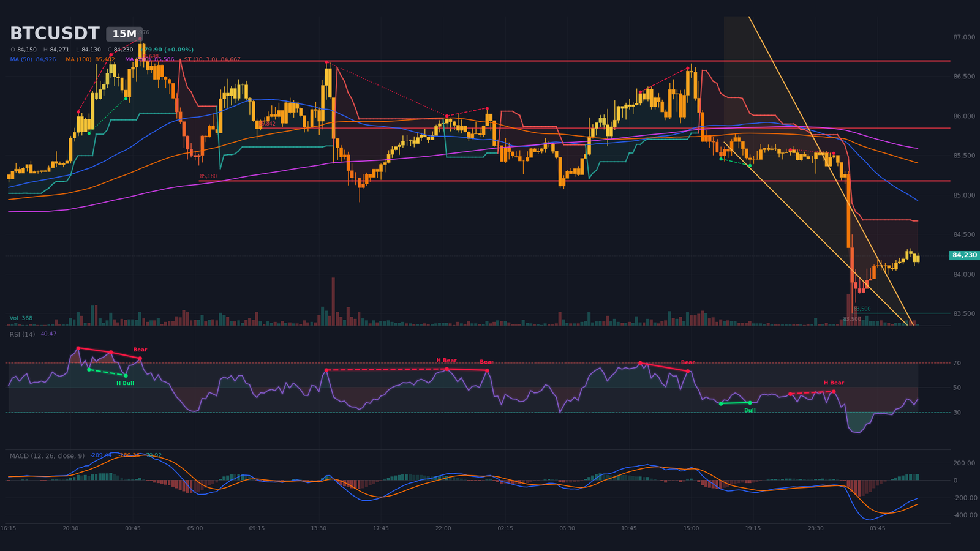Screen dimensions: 980x551
Task: Click the Vol 368 volume label
Action: [x=21, y=318]
